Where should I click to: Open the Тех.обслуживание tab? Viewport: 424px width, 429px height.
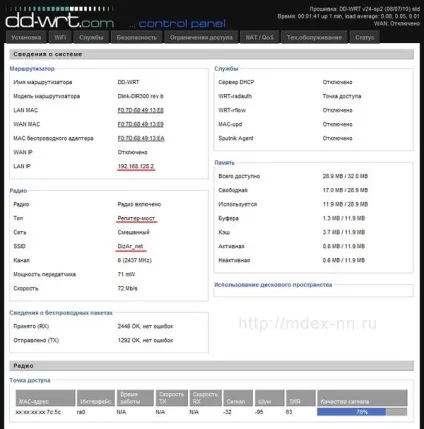[x=314, y=37]
